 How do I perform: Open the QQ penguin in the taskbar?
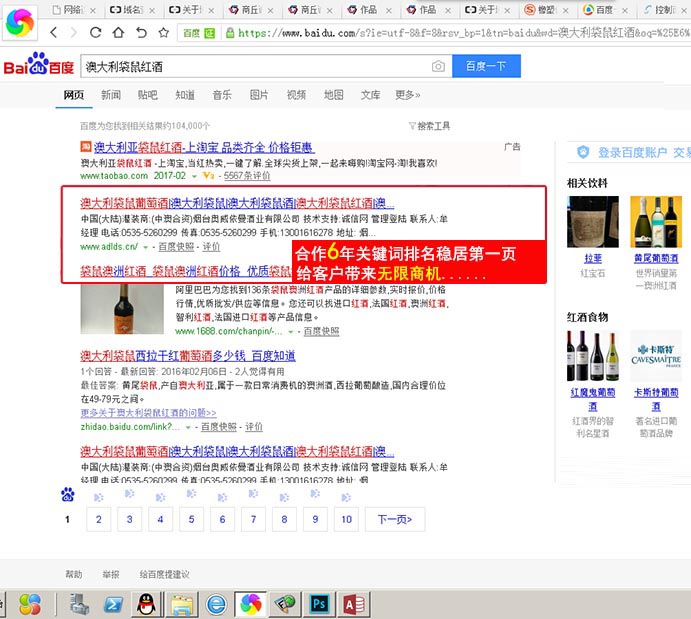tap(146, 604)
